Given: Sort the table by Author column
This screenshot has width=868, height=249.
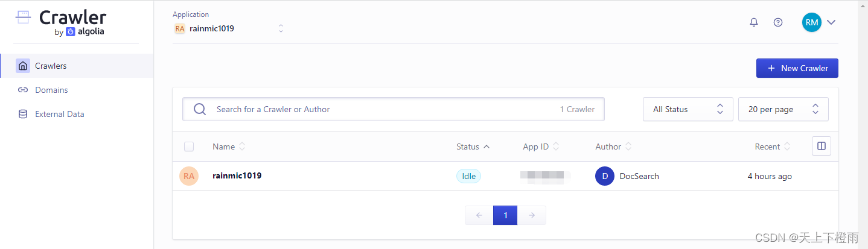Looking at the screenshot, I should (613, 147).
